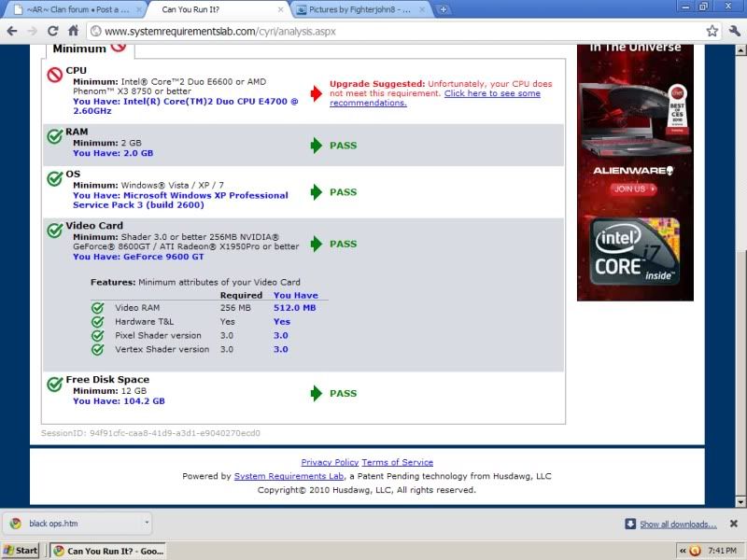The height and width of the screenshot is (560, 747).
Task: Open the Chrome wrench settings menu
Action: [735, 32]
